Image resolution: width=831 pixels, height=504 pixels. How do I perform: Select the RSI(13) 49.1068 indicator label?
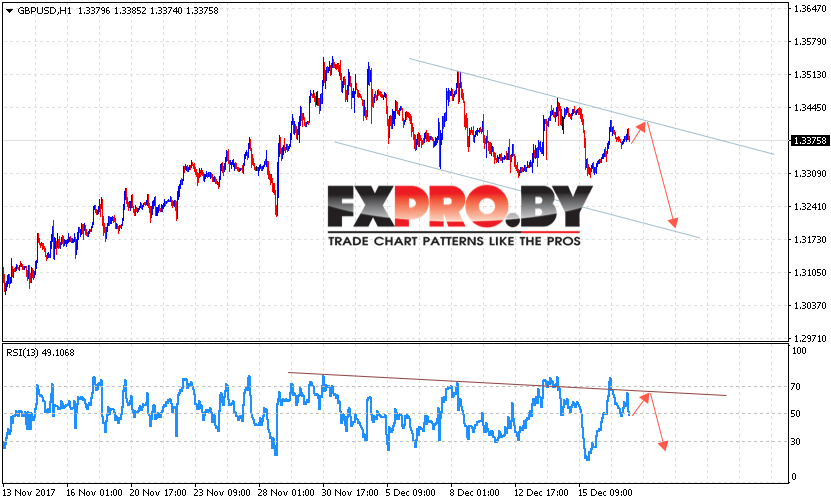tap(40, 352)
